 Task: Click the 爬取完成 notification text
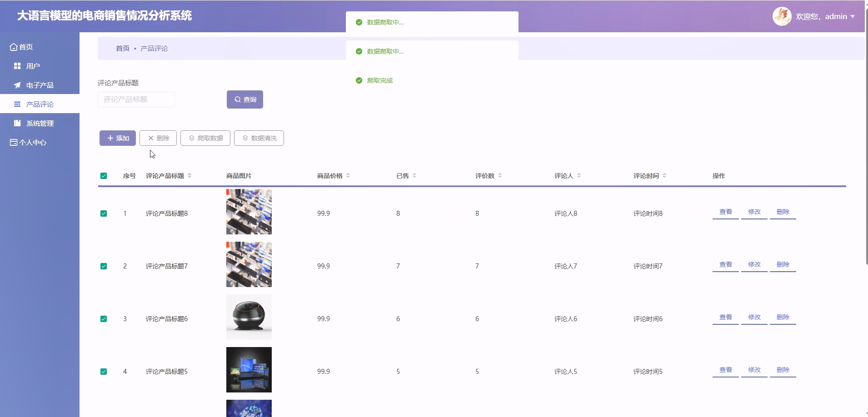380,80
